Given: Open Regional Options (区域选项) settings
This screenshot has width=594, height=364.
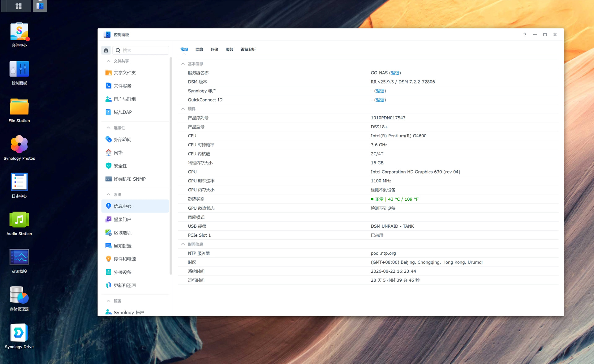Looking at the screenshot, I should click(135, 233).
